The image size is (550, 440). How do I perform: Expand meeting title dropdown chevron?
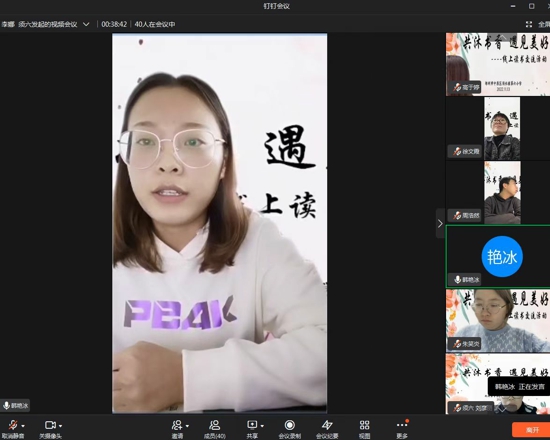pos(86,24)
